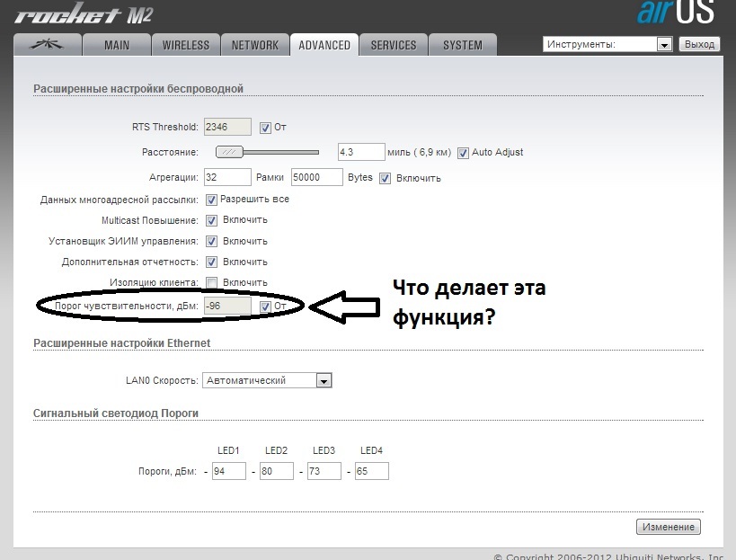736x560 pixels.
Task: Toggle the Auto Adjust checkbox
Action: click(463, 153)
